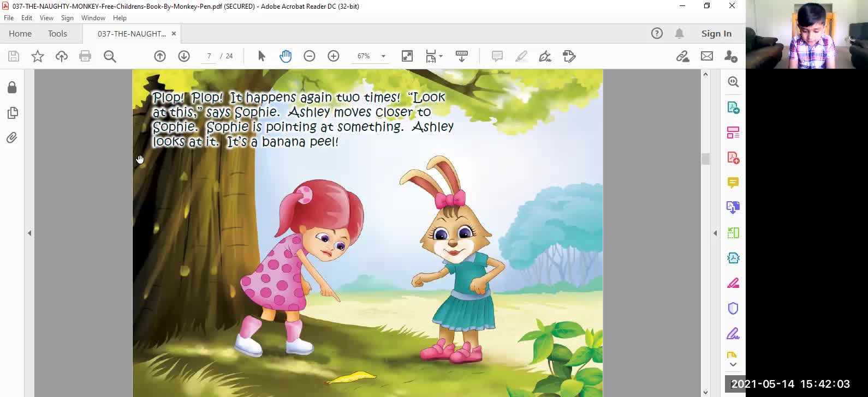Open purple Fill & Sign pen tool
Screen dimensions: 868x397
pyautogui.click(x=733, y=333)
